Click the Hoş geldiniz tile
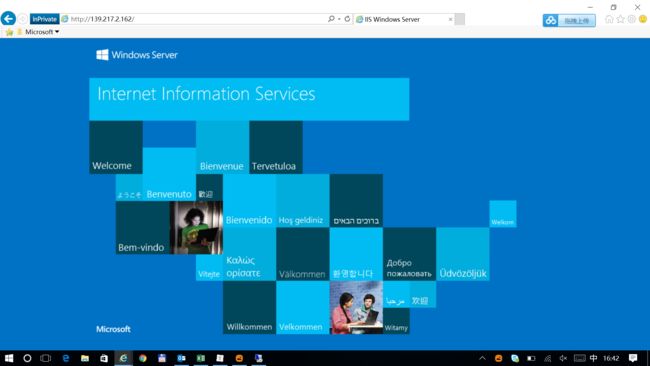Screen dimensions: 650x366 click(303, 201)
